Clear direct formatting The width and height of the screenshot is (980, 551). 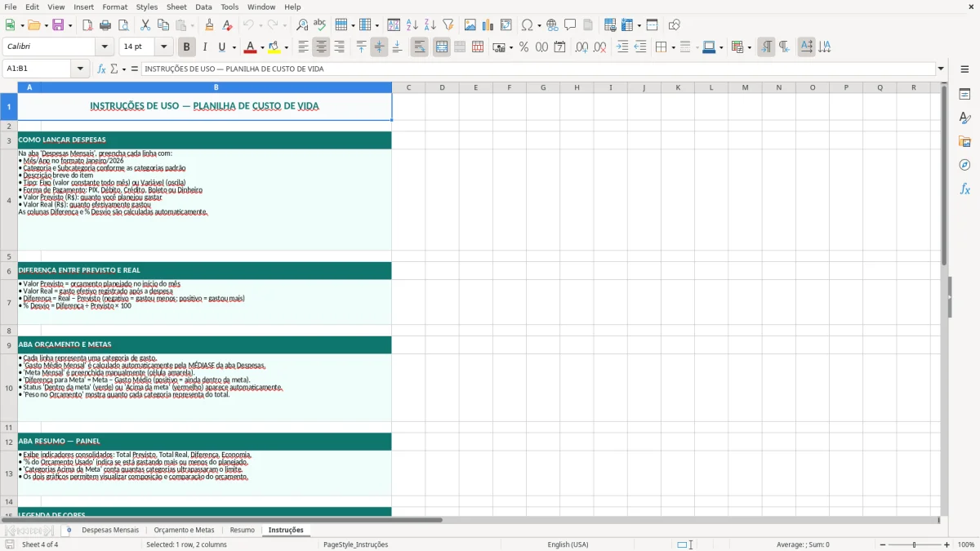227,25
